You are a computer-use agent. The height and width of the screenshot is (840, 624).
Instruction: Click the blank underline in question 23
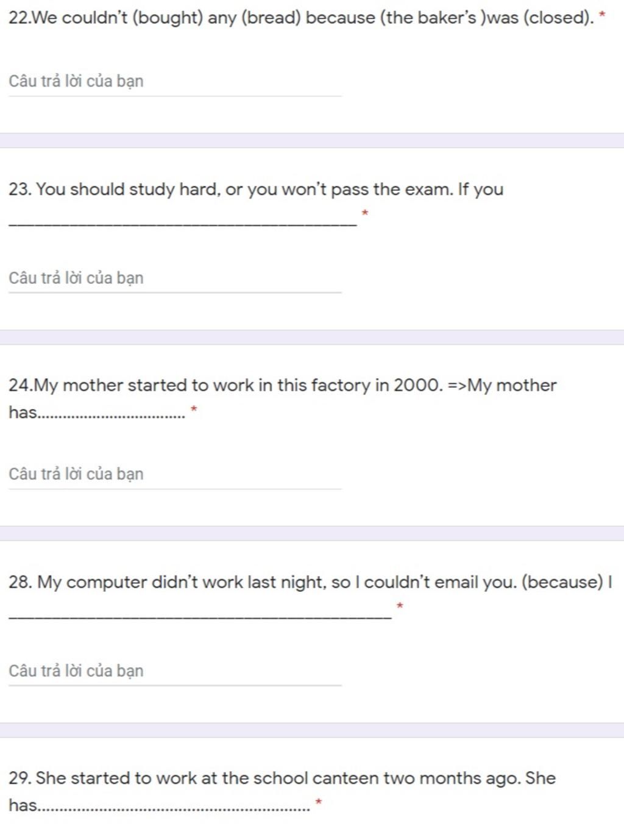pyautogui.click(x=183, y=225)
